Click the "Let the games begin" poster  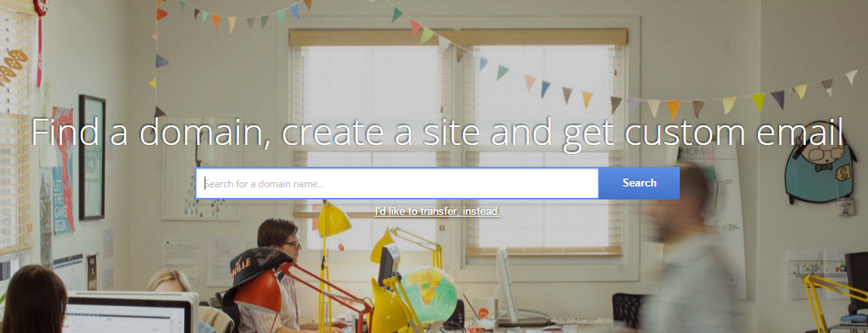[63, 170]
